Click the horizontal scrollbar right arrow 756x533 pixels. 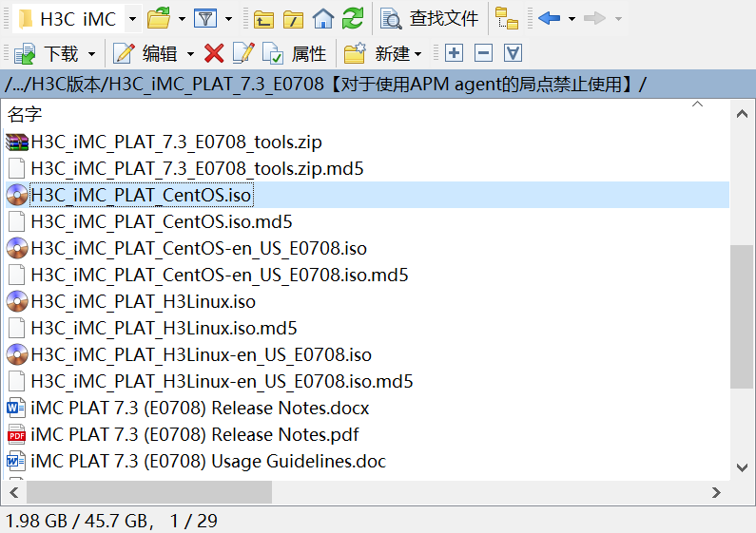coord(716,492)
